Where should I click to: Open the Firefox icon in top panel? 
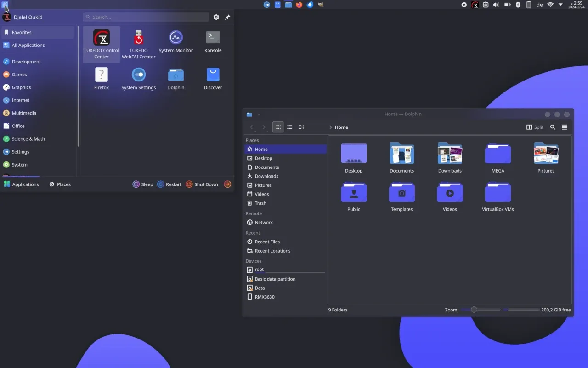click(x=299, y=5)
